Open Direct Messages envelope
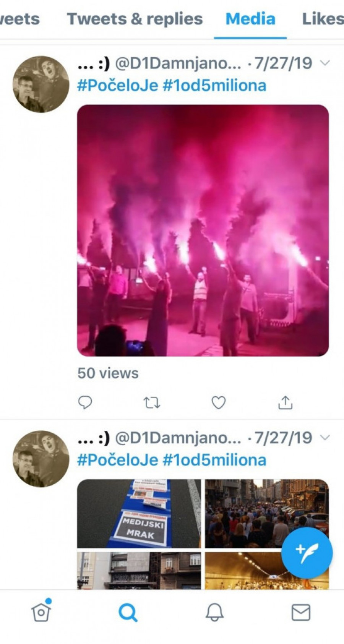Viewport: 344px width, 644px height. click(301, 612)
